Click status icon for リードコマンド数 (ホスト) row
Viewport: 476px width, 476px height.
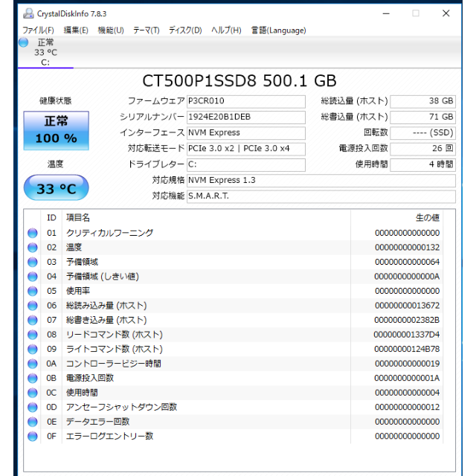(33, 335)
